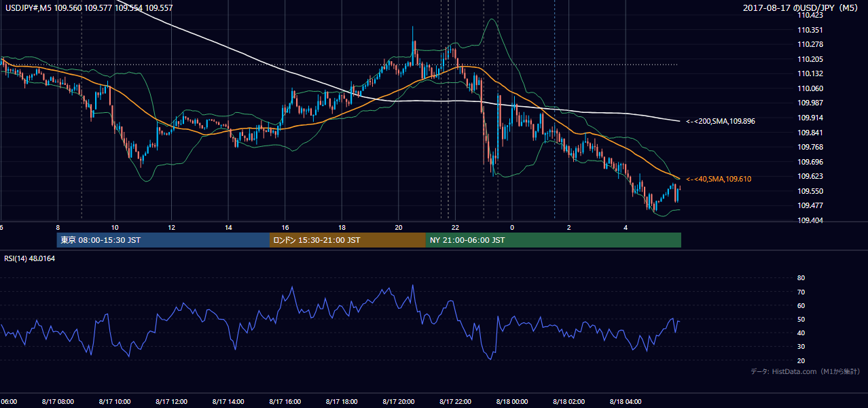
Task: Click the ロンドン 15:30-21:00 JST session bar
Action: 348,240
